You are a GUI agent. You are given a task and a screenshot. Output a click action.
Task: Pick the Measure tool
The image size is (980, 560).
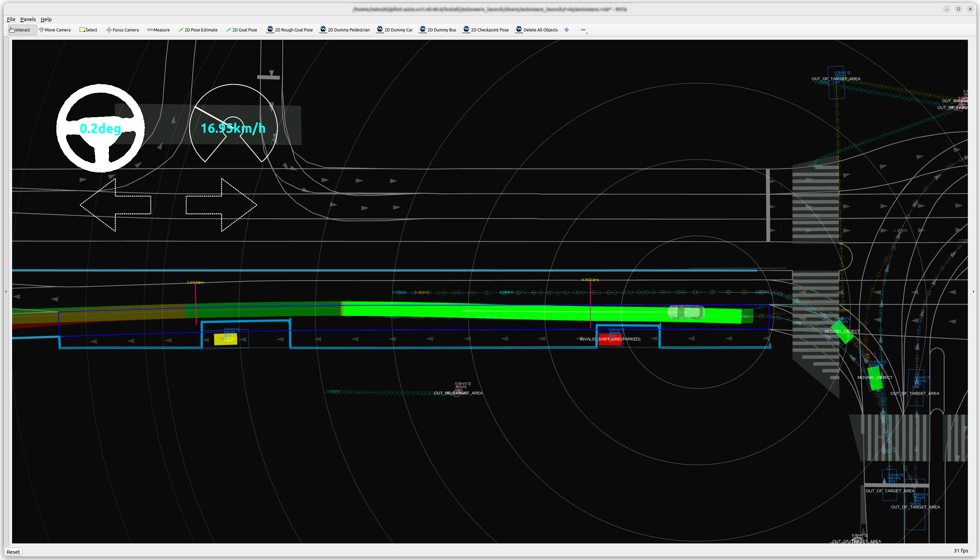158,30
